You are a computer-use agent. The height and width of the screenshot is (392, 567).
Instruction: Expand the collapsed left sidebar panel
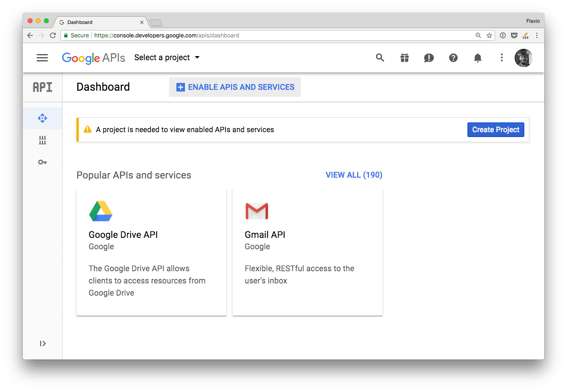(43, 344)
